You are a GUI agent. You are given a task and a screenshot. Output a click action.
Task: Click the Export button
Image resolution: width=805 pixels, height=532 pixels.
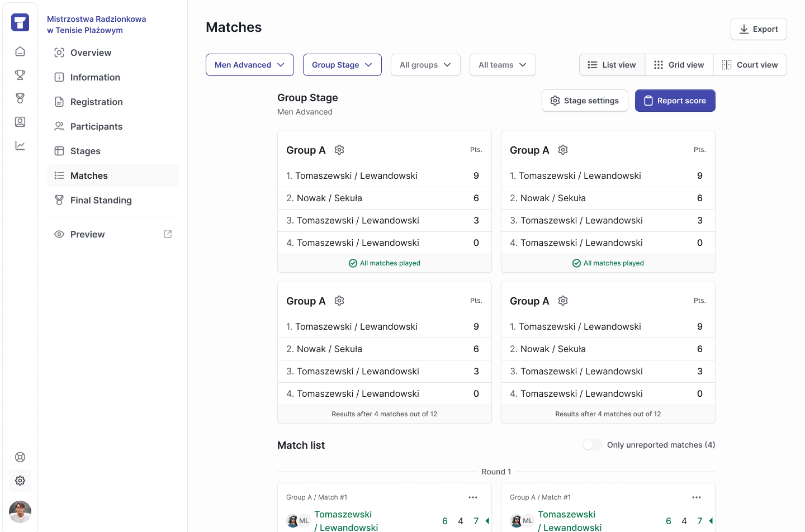tap(759, 29)
